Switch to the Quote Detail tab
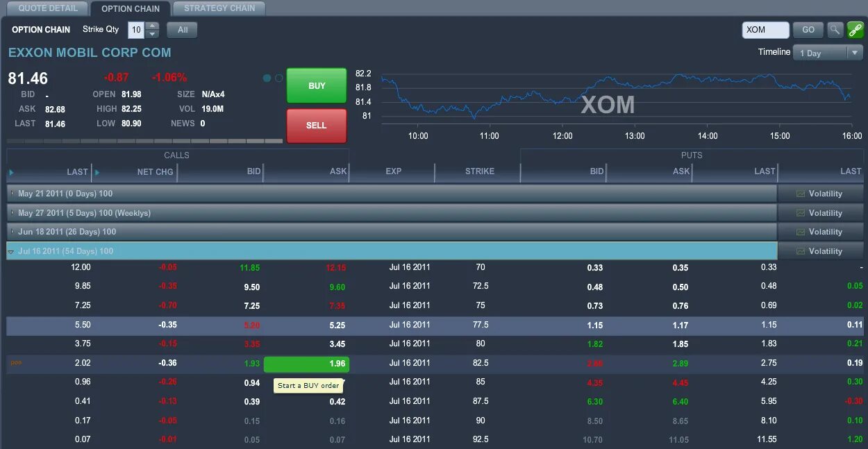This screenshot has width=868, height=449. pos(48,8)
